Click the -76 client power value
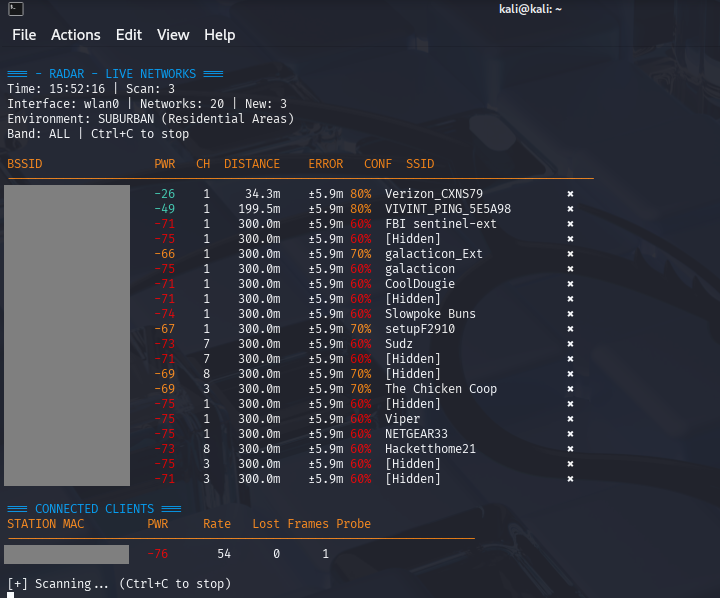720x598 pixels. tap(158, 554)
